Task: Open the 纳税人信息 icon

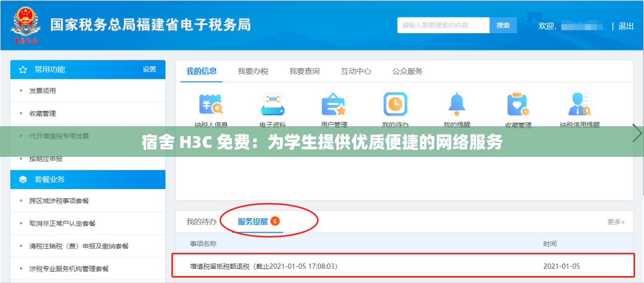Action: coord(211,104)
